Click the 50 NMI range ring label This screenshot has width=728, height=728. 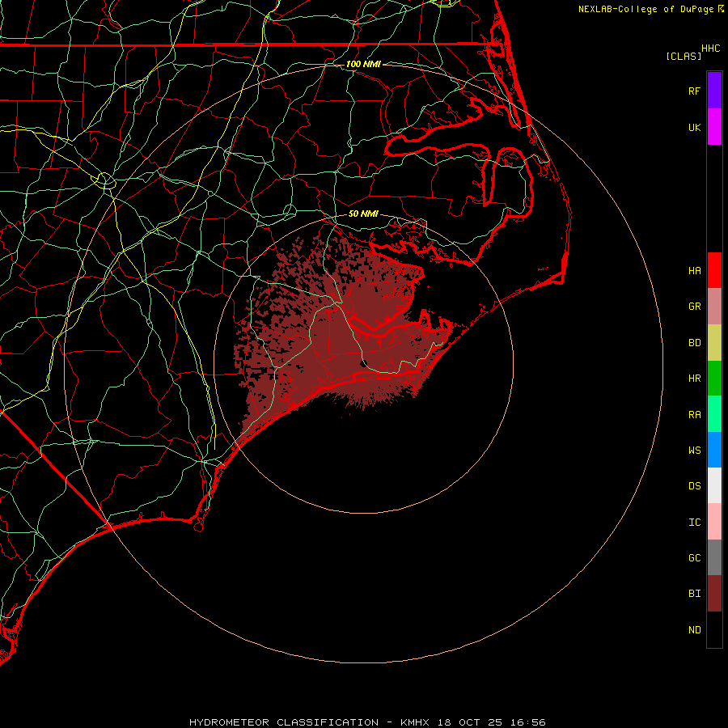[363, 214]
